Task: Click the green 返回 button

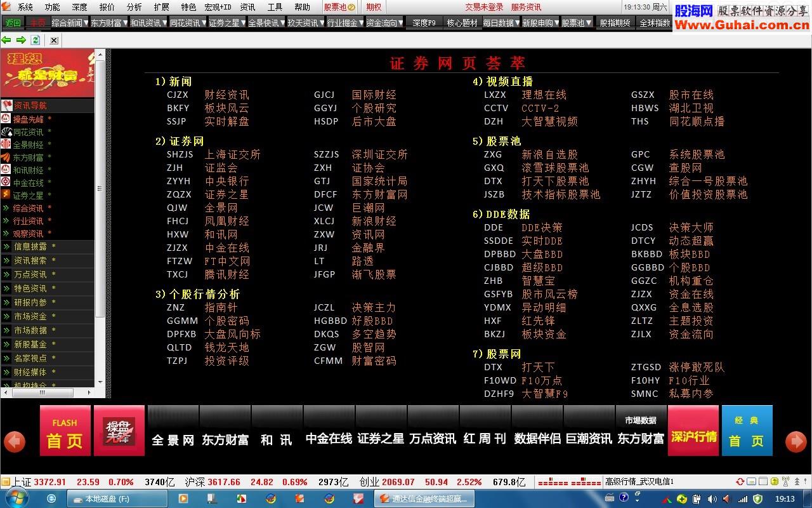Action: pyautogui.click(x=12, y=23)
